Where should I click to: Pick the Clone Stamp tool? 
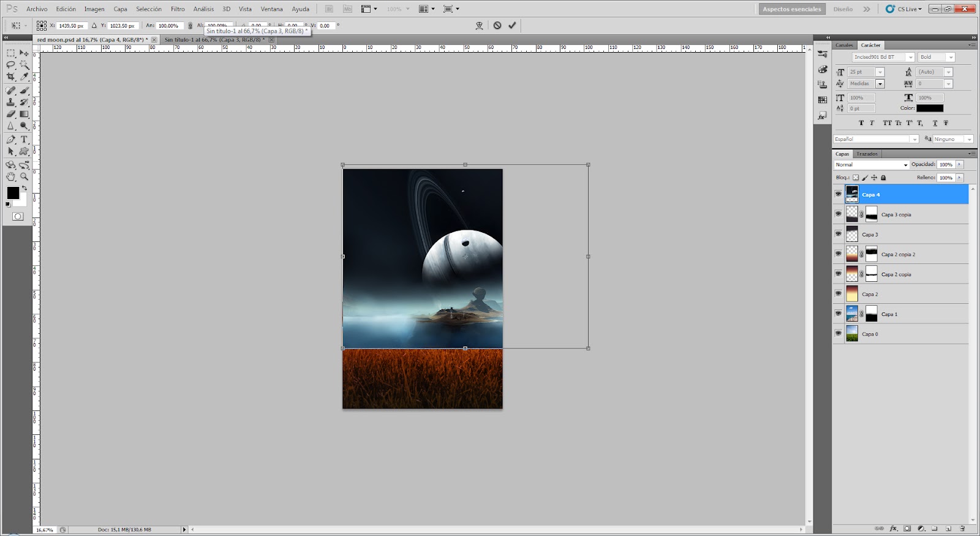click(x=11, y=102)
